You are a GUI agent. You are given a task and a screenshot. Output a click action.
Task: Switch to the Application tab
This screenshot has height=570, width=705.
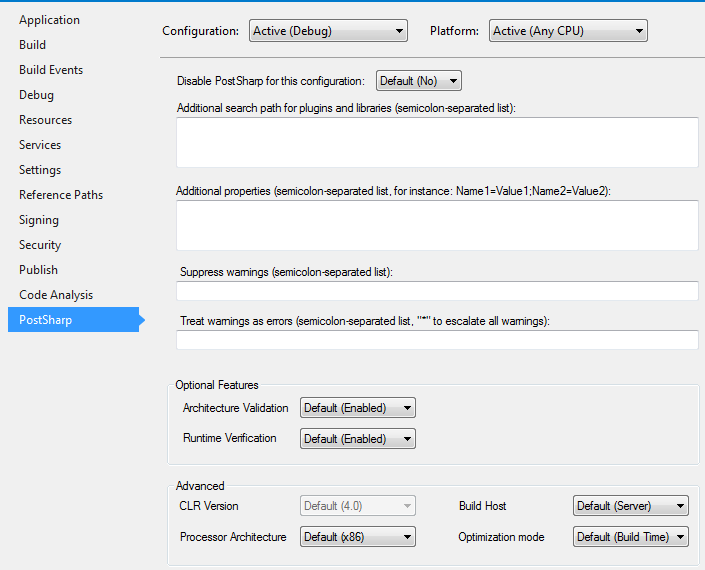[49, 20]
